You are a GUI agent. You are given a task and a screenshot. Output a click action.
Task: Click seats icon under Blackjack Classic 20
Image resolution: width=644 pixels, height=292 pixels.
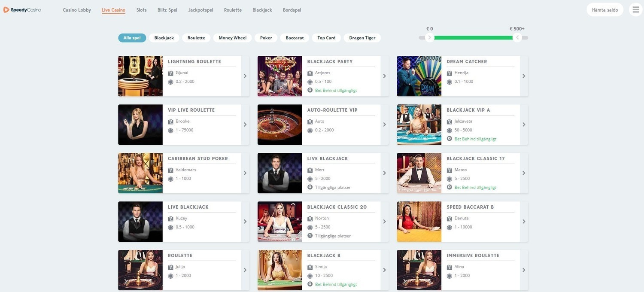click(x=310, y=236)
